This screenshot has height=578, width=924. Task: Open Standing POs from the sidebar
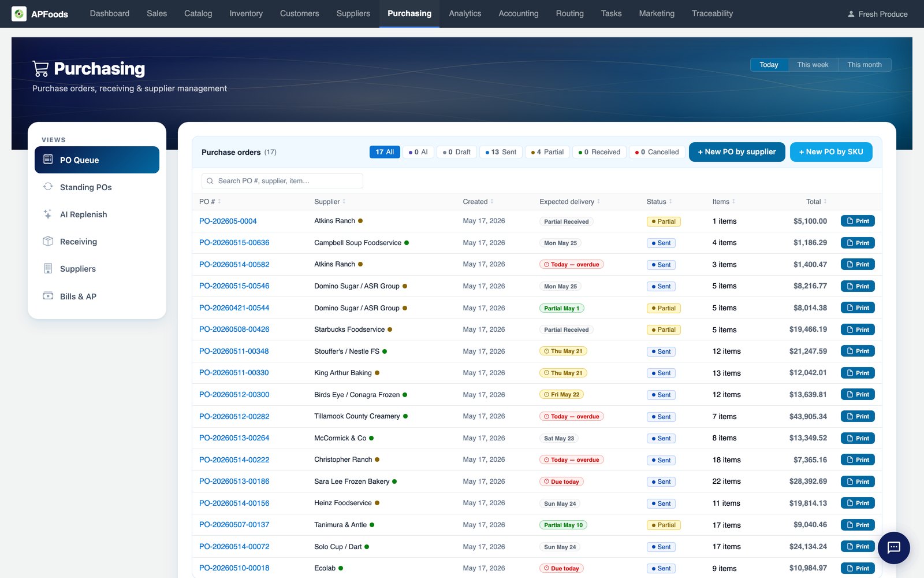pos(97,187)
